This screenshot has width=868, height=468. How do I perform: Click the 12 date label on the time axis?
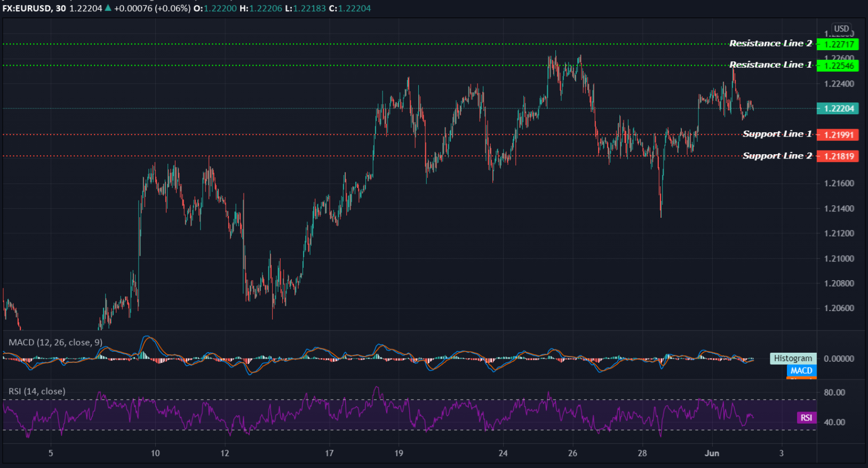pos(225,453)
